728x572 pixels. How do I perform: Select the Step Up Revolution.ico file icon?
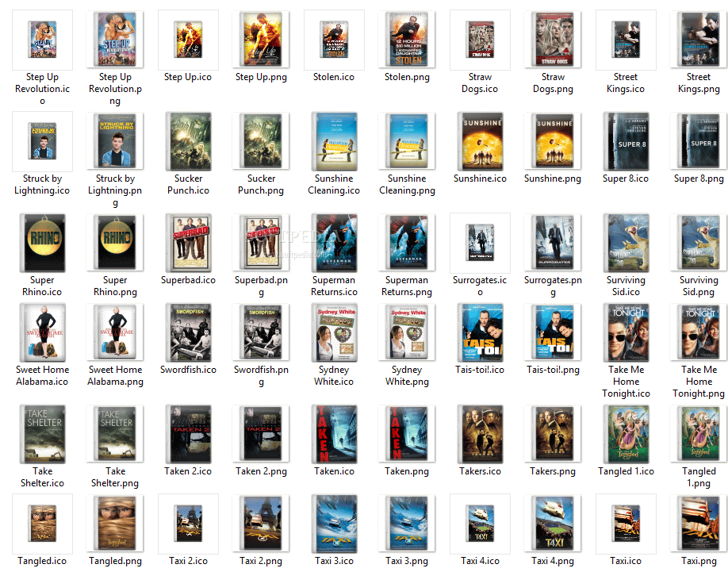[x=42, y=40]
